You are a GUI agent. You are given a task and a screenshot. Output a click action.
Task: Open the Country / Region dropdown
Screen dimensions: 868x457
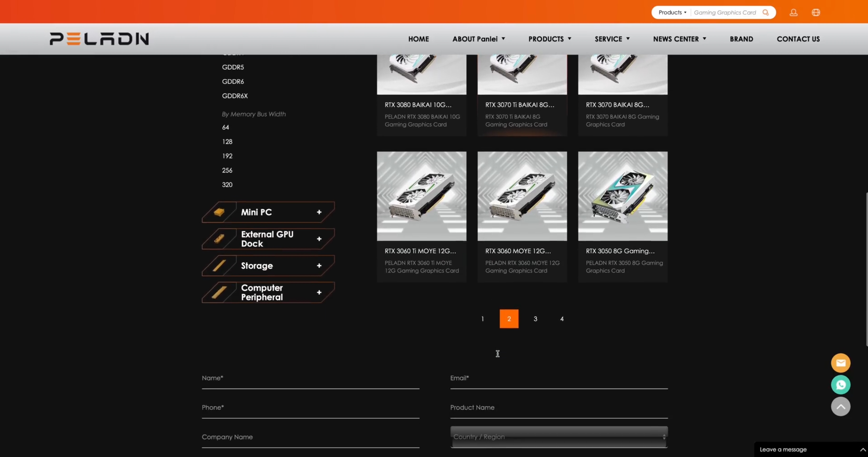pos(559,437)
